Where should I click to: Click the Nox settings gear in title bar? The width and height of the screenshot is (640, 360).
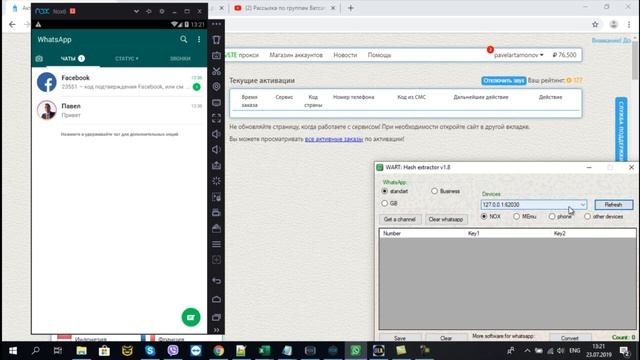tap(162, 11)
